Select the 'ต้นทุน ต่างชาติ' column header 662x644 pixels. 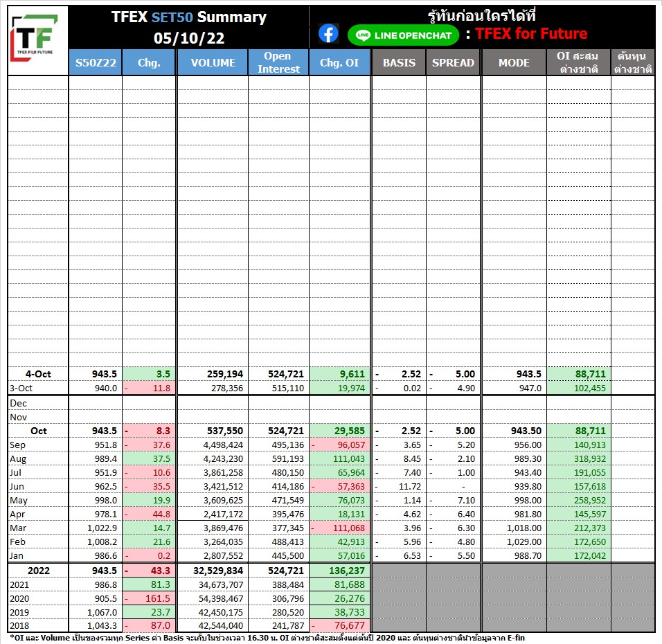coord(632,62)
